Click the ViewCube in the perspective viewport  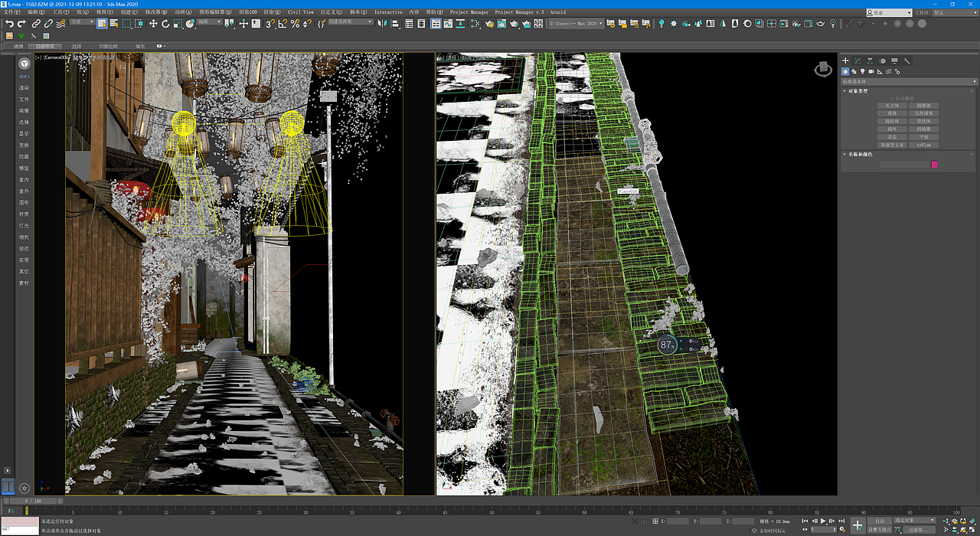823,70
